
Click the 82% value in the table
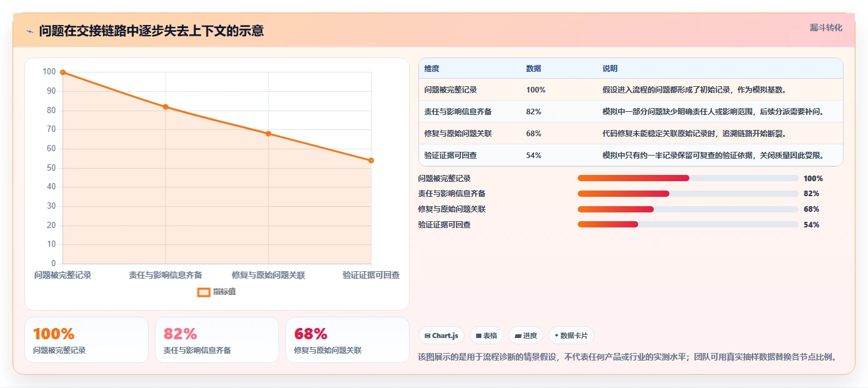534,112
